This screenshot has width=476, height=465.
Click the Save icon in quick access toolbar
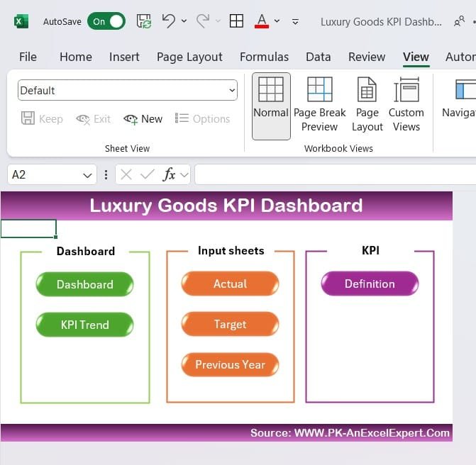[x=144, y=21]
